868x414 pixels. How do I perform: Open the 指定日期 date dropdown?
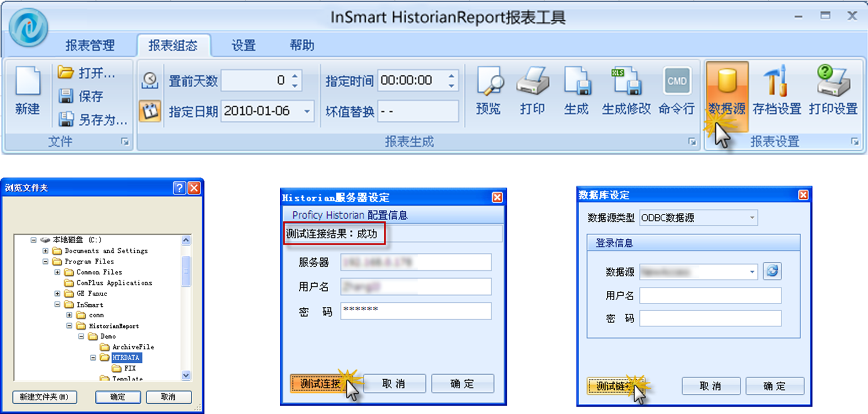(307, 111)
